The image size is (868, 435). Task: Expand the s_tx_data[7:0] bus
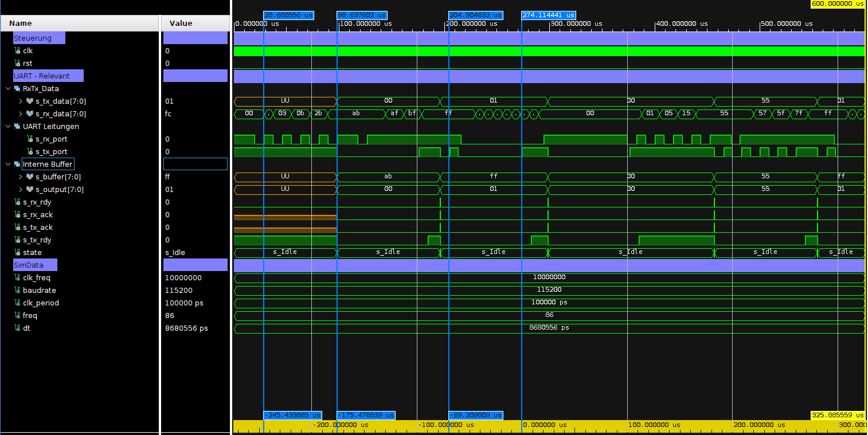[x=21, y=101]
